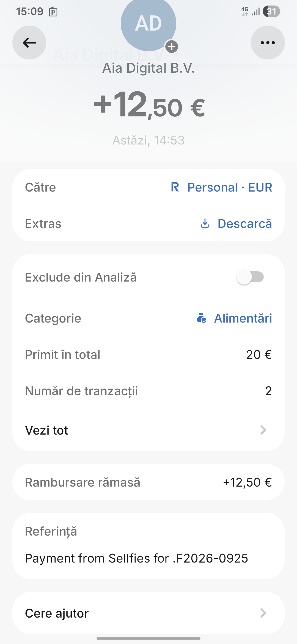Change category by tapping Alimentări
This screenshot has width=297, height=644.
click(243, 318)
